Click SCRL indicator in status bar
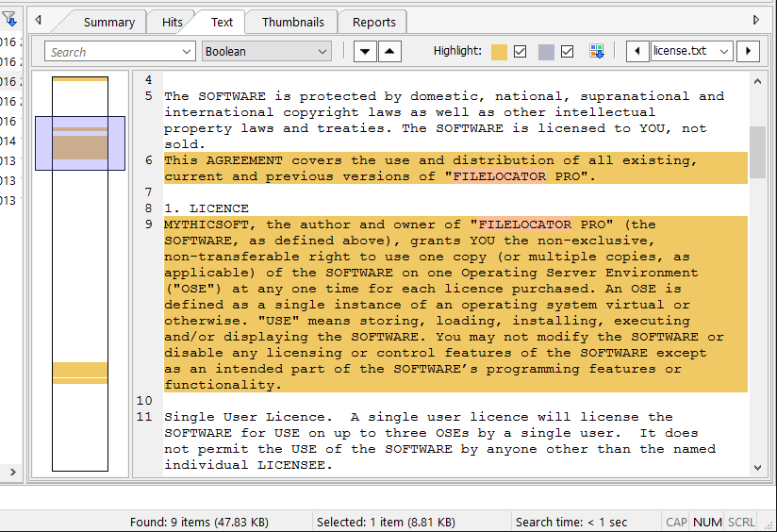Image resolution: width=777 pixels, height=532 pixels. [x=741, y=522]
